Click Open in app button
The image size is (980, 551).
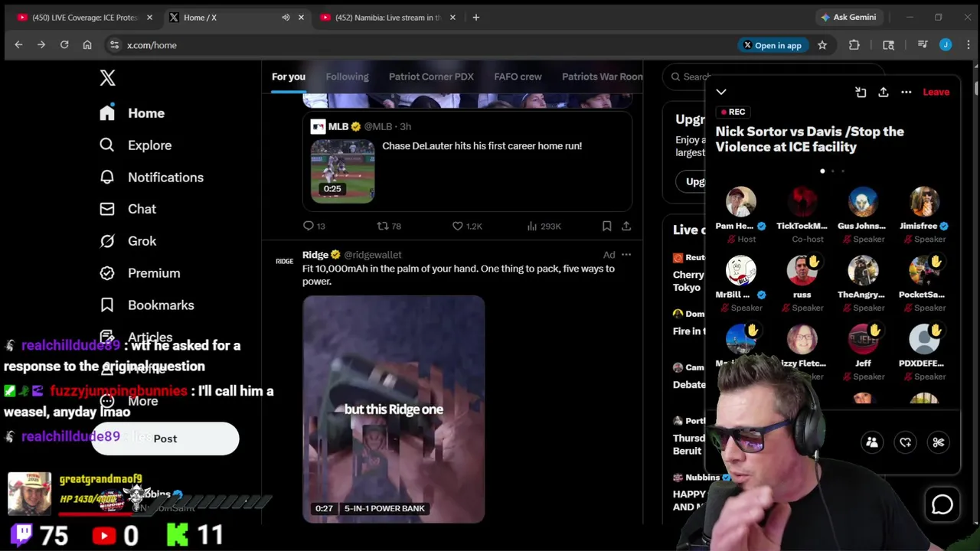coord(772,45)
